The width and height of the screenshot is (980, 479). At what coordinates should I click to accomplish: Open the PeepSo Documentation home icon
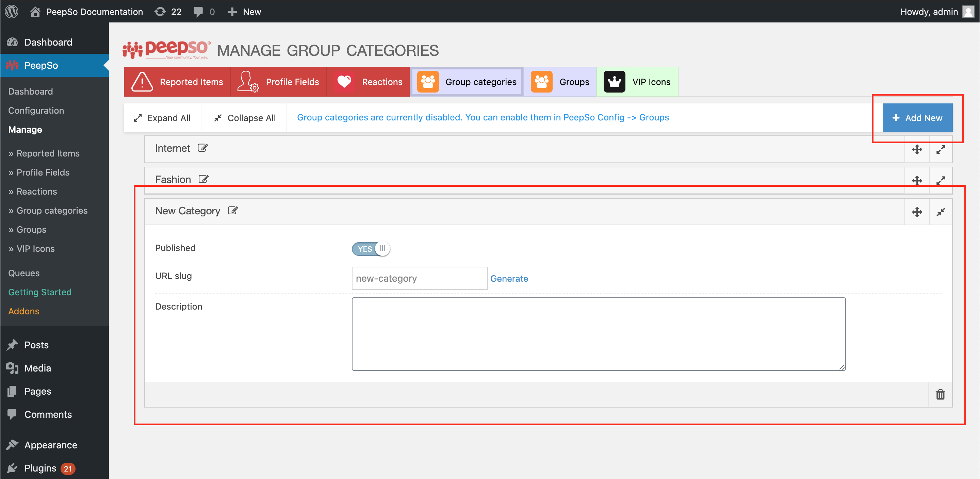[x=35, y=12]
